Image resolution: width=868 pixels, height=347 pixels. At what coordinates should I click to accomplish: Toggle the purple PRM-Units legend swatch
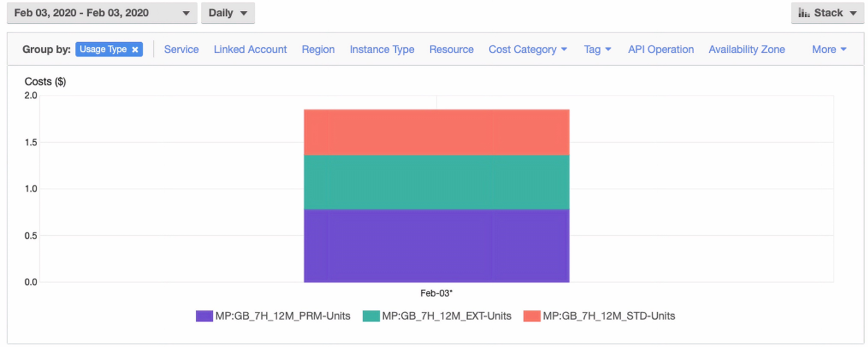[x=204, y=316]
